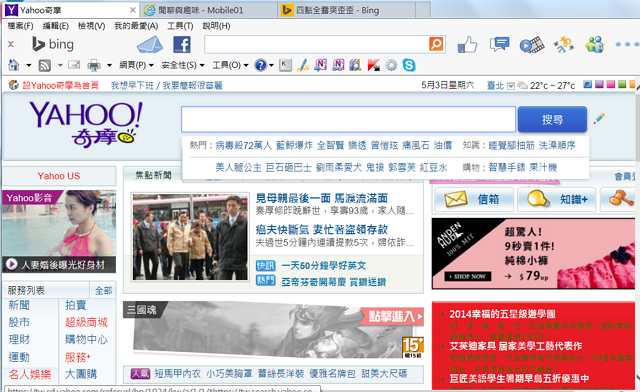This screenshot has width=640, height=392.
Task: Click the Send to OneNote icon
Action: tap(320, 65)
